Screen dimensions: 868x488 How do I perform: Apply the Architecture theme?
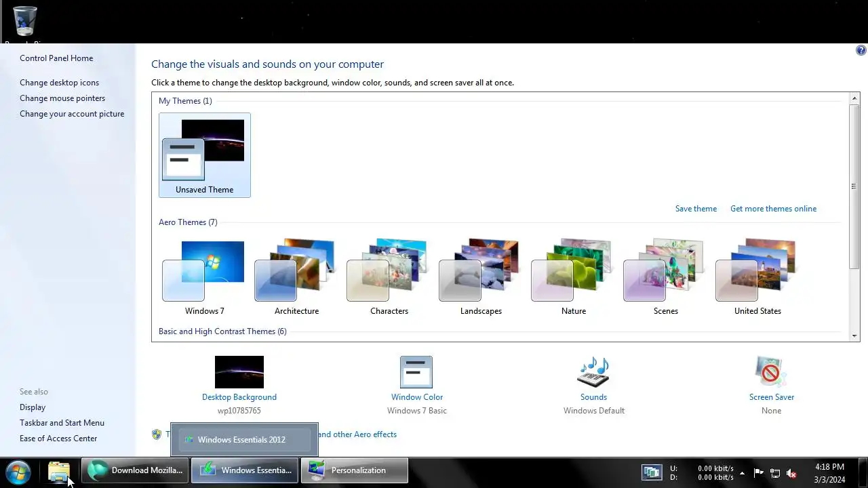296,277
